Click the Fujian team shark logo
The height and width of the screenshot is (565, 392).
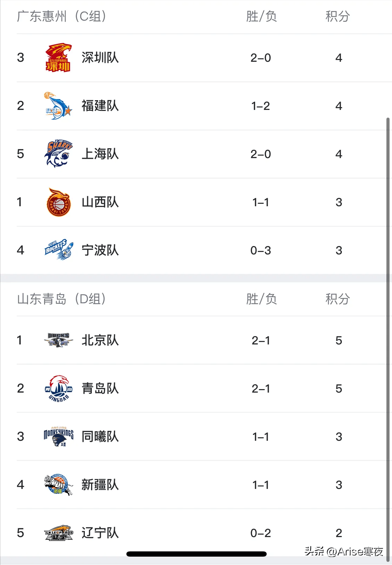[x=58, y=106]
